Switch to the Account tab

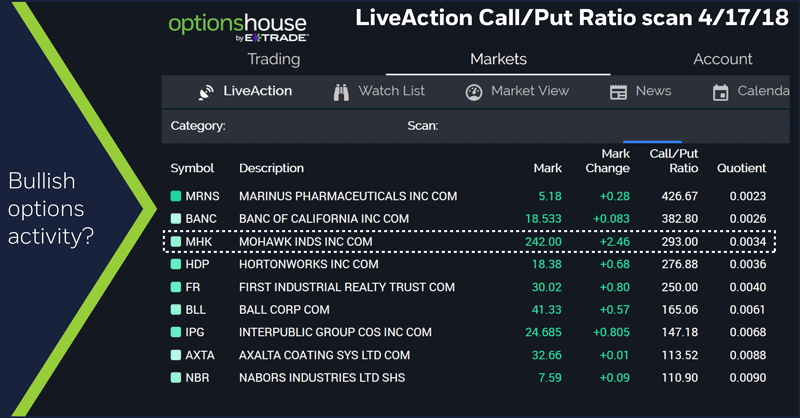(x=723, y=60)
